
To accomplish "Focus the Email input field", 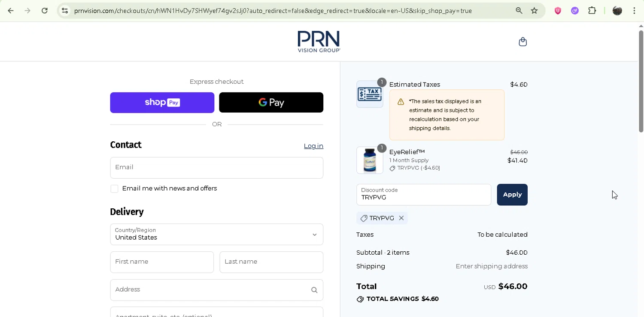I will [216, 168].
